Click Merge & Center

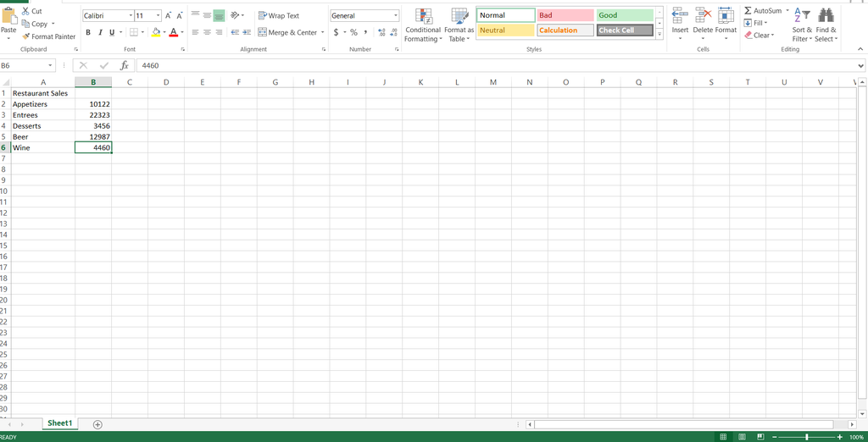288,33
